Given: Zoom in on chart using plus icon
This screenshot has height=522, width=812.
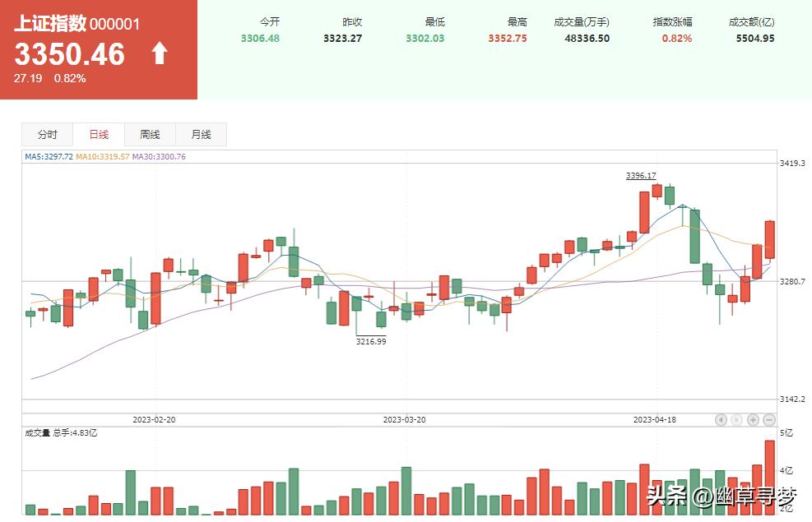Looking at the screenshot, I should click(753, 419).
